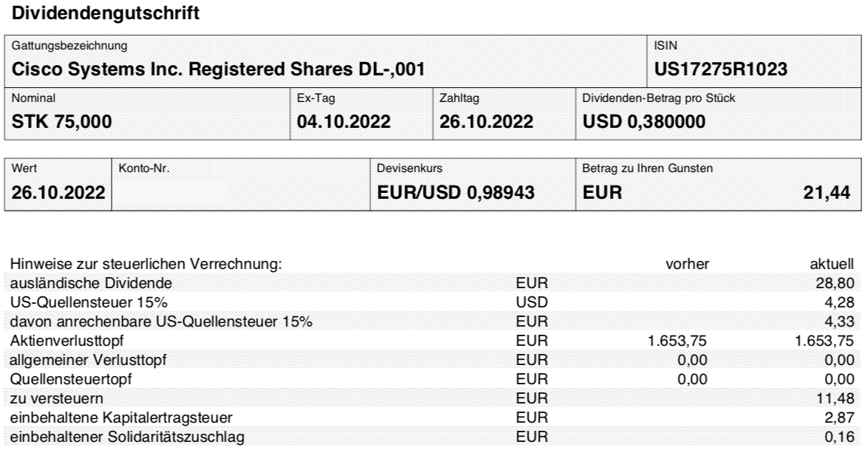This screenshot has height=450, width=868.
Task: Click previous Aktienverlusttopf value 1.653,75
Action: 677,341
